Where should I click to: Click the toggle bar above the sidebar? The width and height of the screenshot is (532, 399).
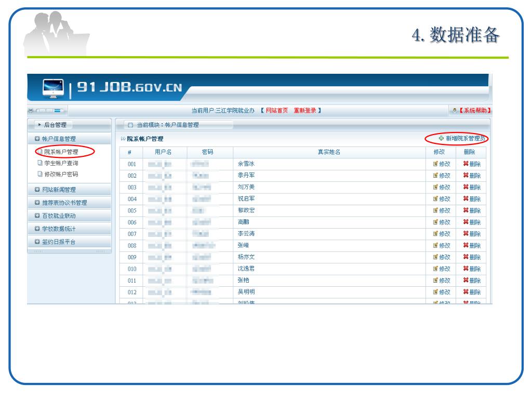coord(48,111)
